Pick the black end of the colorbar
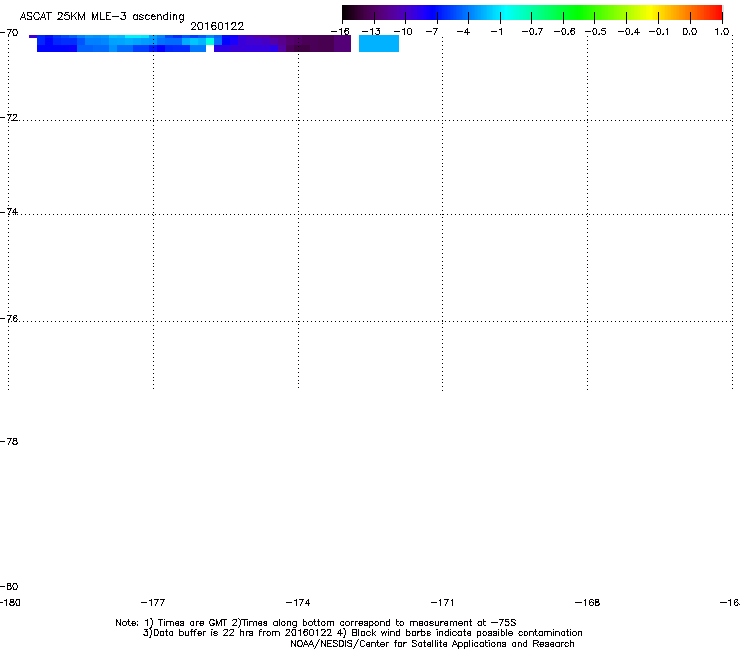 349,12
